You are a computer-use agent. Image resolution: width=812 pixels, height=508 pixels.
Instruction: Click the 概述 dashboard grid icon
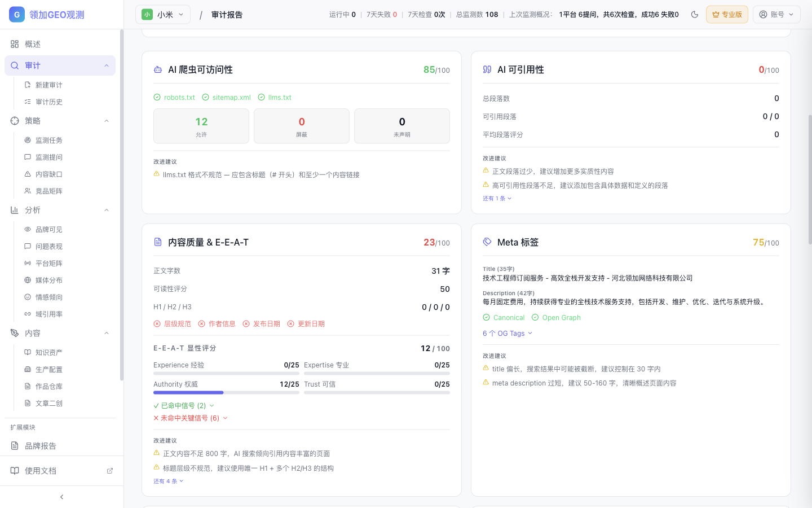15,44
